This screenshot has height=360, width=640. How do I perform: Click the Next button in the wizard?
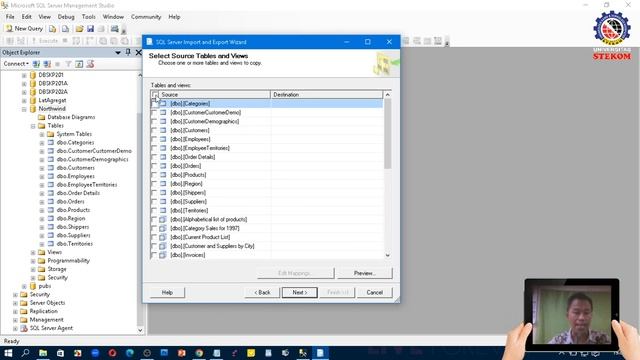[x=300, y=293]
